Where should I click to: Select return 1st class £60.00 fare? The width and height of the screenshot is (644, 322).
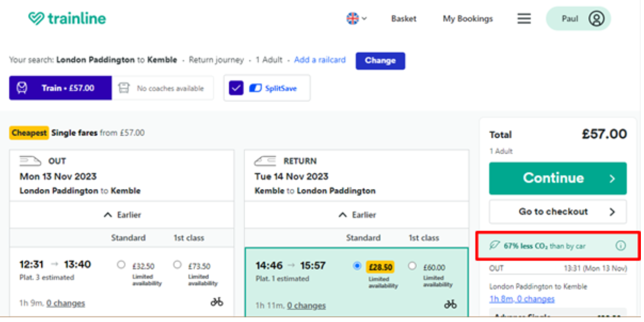(412, 266)
